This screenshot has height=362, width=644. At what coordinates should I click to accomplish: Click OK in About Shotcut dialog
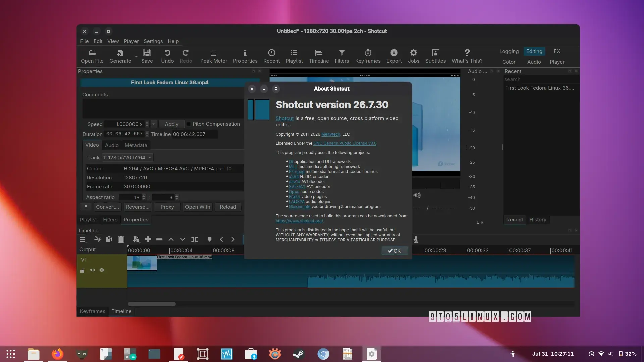(x=395, y=251)
